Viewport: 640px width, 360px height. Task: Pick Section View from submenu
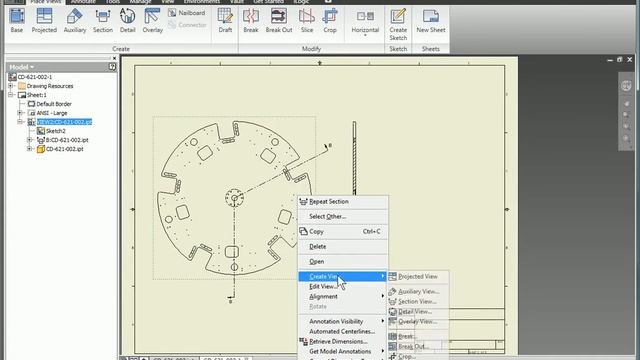pyautogui.click(x=418, y=302)
